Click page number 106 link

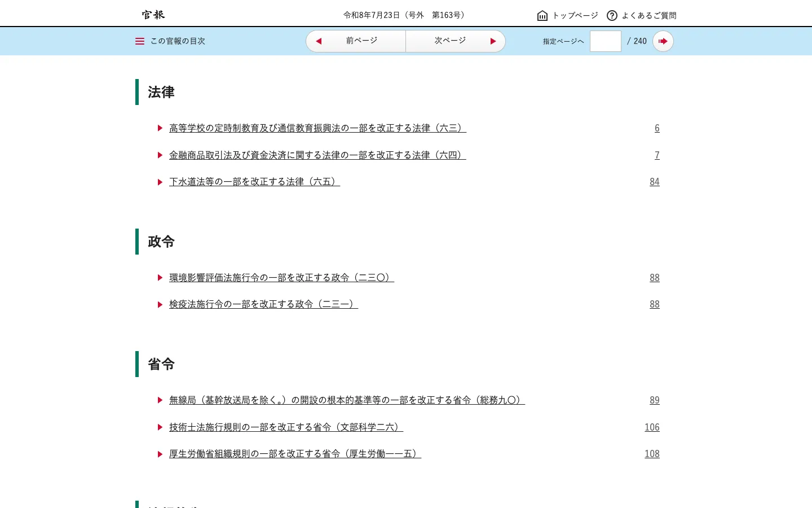click(x=652, y=427)
